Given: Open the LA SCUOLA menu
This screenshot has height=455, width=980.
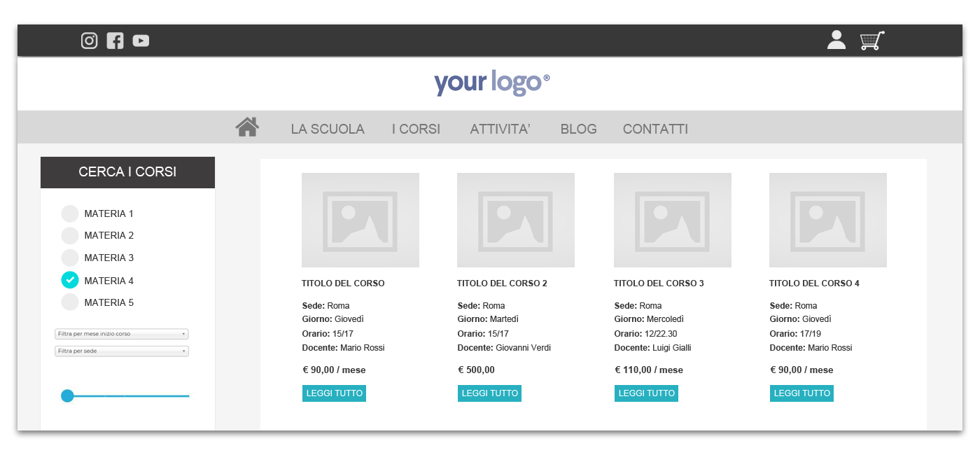Looking at the screenshot, I should 328,129.
